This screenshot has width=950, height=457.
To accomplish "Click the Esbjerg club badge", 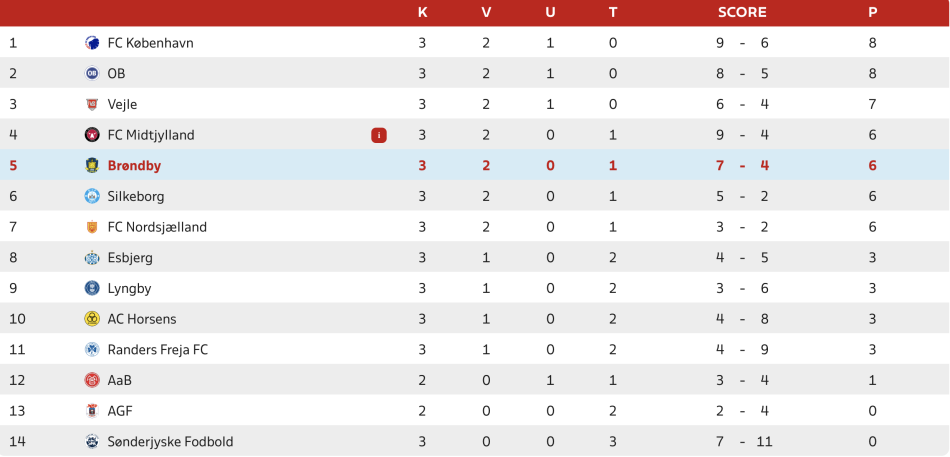I will [91, 258].
